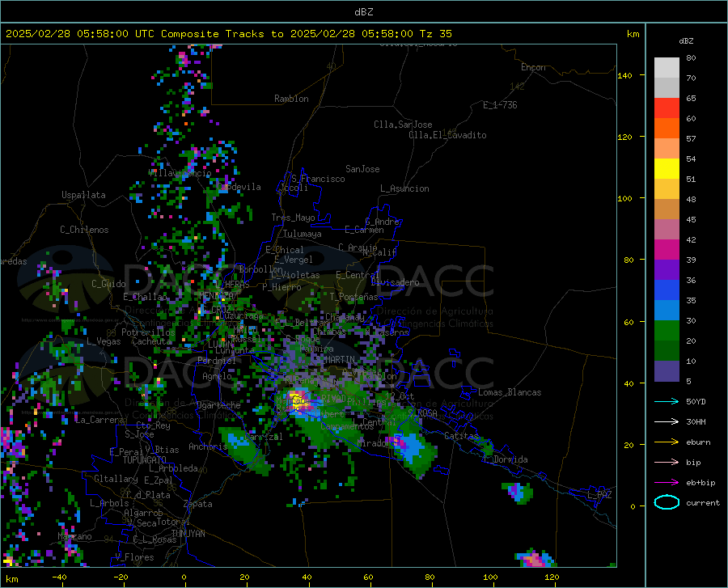Image resolution: width=728 pixels, height=588 pixels.
Task: Select the magenta 39–42 dBZ swatch
Action: tap(667, 250)
